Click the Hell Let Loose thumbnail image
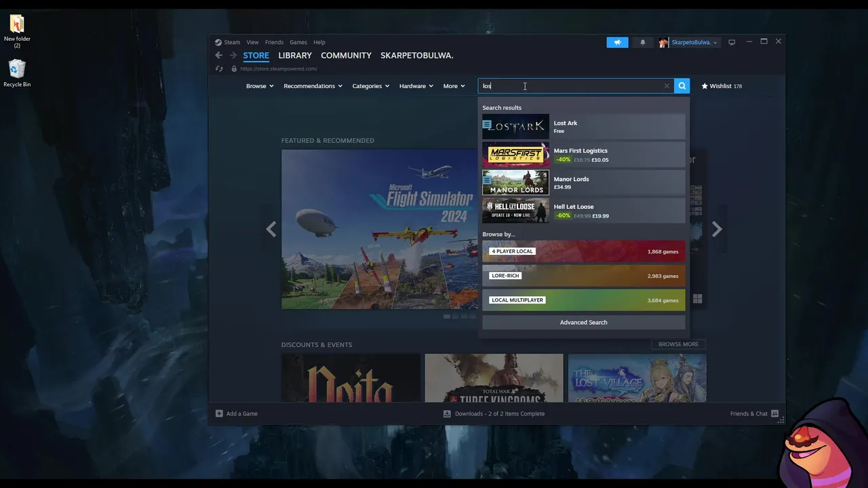 (515, 211)
